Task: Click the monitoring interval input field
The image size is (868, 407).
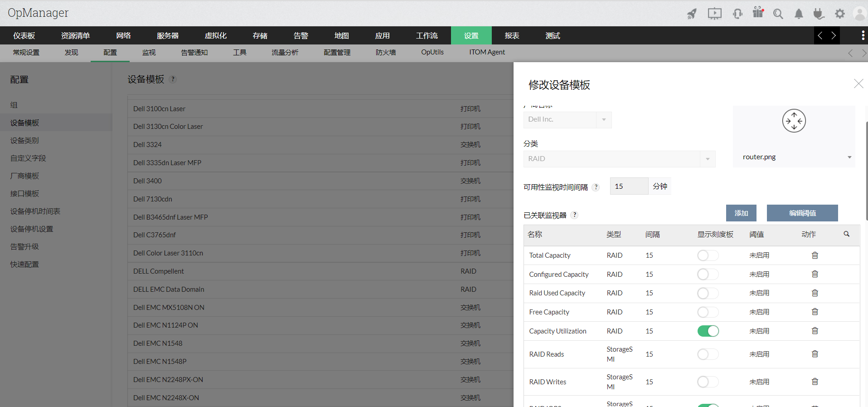Action: click(x=629, y=186)
